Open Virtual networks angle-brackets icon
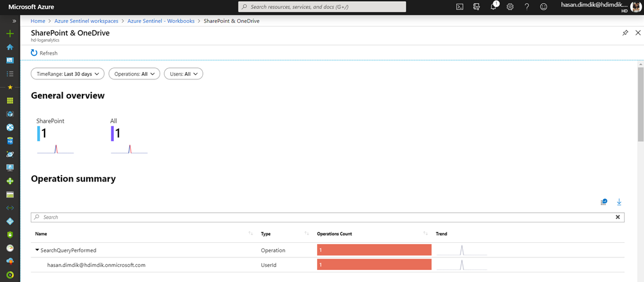 pyautogui.click(x=10, y=207)
